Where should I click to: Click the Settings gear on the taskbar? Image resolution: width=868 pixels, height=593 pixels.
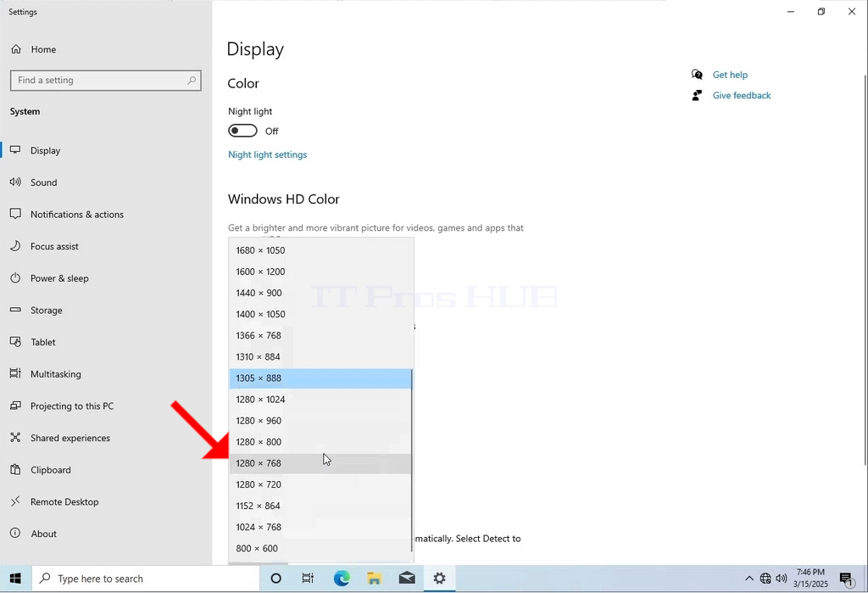click(440, 579)
